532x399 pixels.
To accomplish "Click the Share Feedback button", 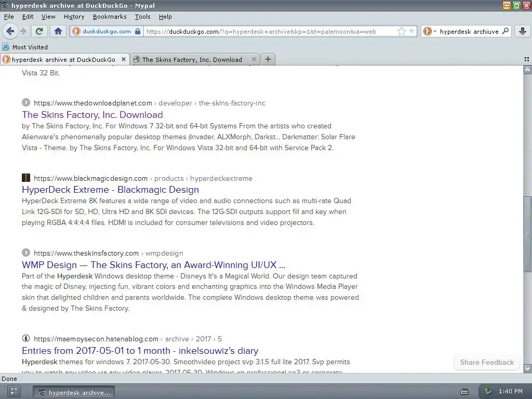I will pos(487,362).
